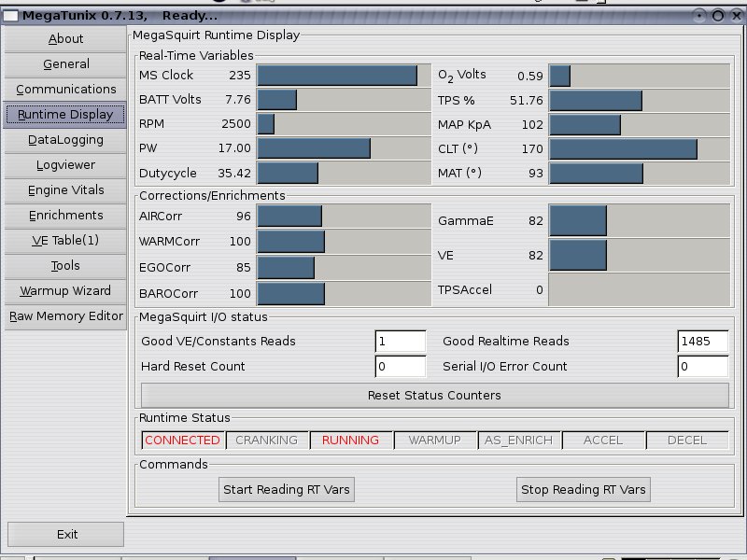Click the O2 Volts value 0.59
This screenshot has height=560, width=747.
pyautogui.click(x=530, y=77)
